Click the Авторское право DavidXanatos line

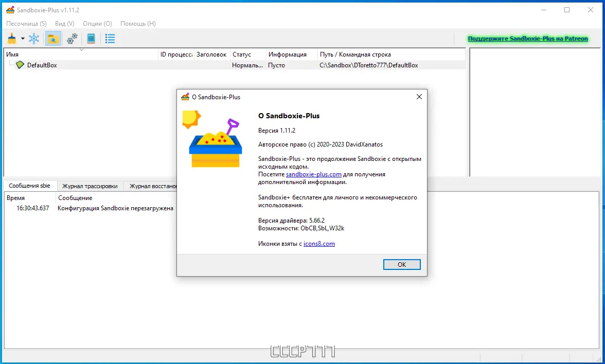pos(320,144)
